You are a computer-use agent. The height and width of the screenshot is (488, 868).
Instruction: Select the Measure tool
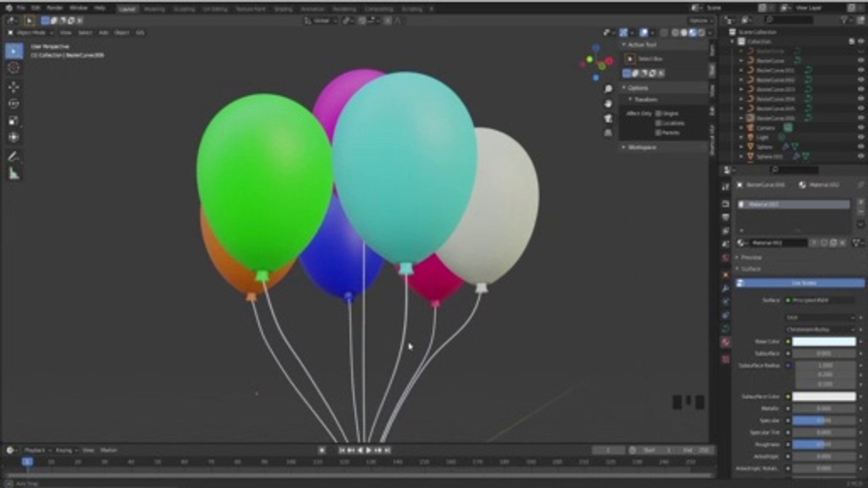coord(14,174)
